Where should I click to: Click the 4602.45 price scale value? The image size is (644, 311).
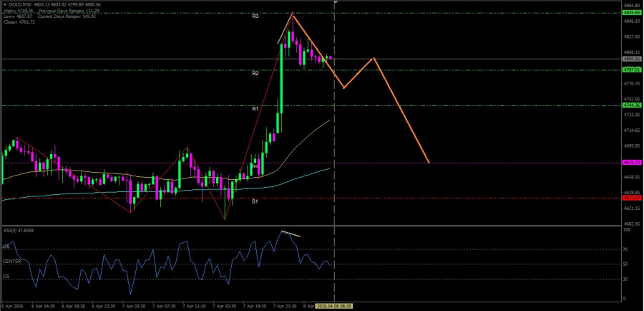[631, 224]
